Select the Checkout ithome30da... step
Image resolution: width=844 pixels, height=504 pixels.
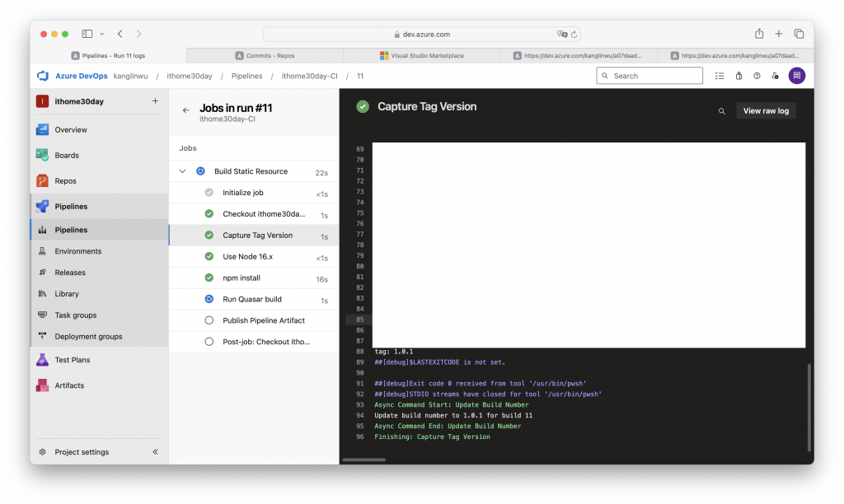[x=254, y=214]
